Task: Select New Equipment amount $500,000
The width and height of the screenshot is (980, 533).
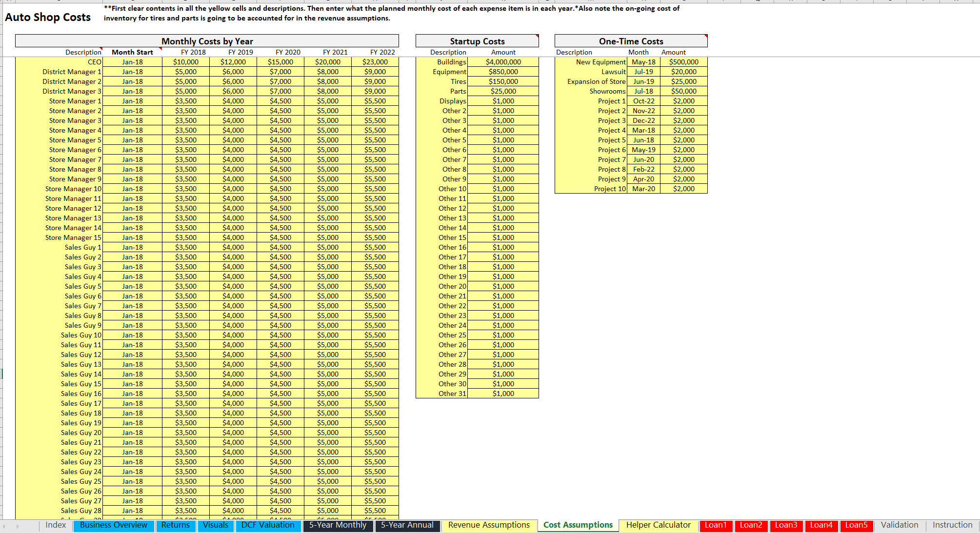Action: pyautogui.click(x=684, y=62)
